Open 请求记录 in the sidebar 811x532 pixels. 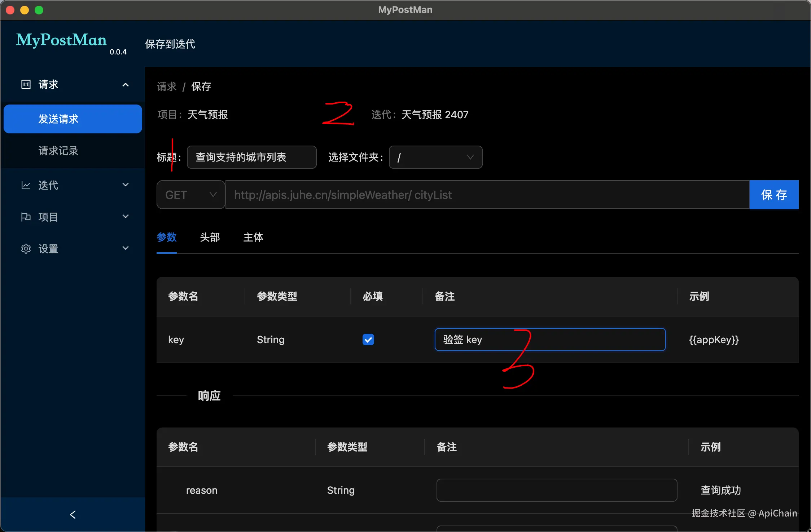click(58, 151)
